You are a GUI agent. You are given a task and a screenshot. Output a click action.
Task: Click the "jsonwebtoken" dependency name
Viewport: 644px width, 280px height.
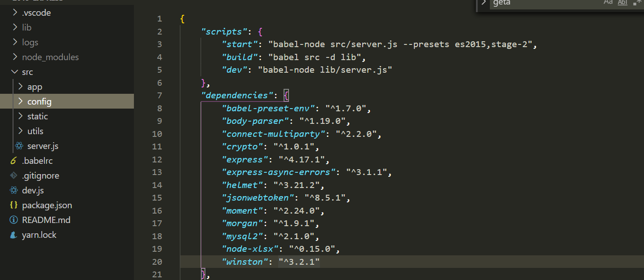click(258, 198)
